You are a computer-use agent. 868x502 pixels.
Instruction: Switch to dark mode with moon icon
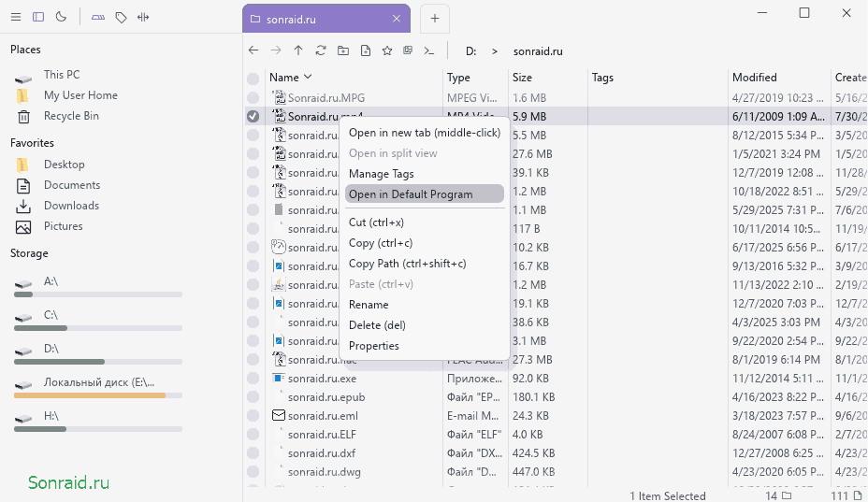point(61,17)
